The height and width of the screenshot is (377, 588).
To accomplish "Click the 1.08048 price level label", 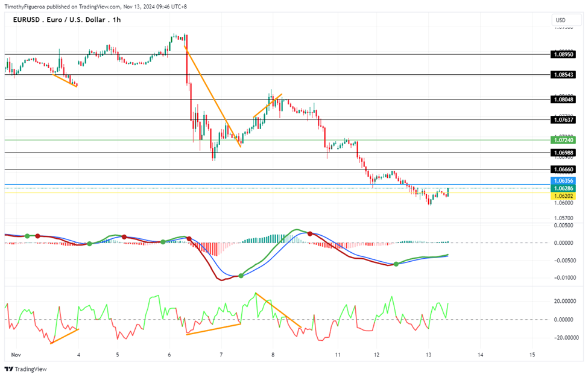I will [x=563, y=100].
